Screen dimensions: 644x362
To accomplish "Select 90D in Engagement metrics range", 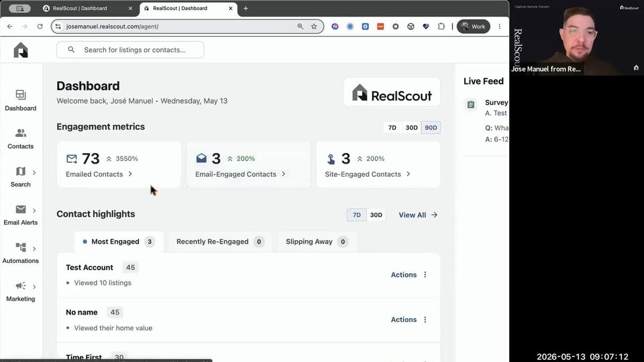I will pos(431,128).
